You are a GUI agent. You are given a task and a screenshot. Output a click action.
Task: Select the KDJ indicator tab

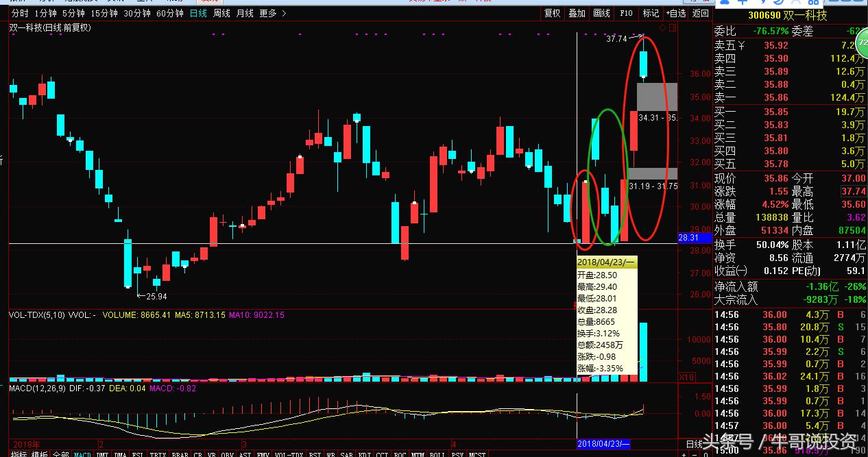click(363, 454)
